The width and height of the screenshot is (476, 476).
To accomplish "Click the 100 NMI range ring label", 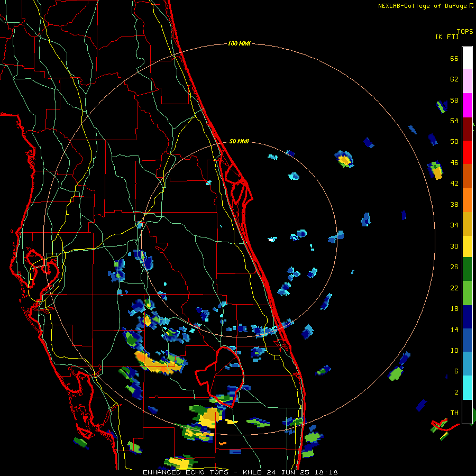I will tap(239, 43).
